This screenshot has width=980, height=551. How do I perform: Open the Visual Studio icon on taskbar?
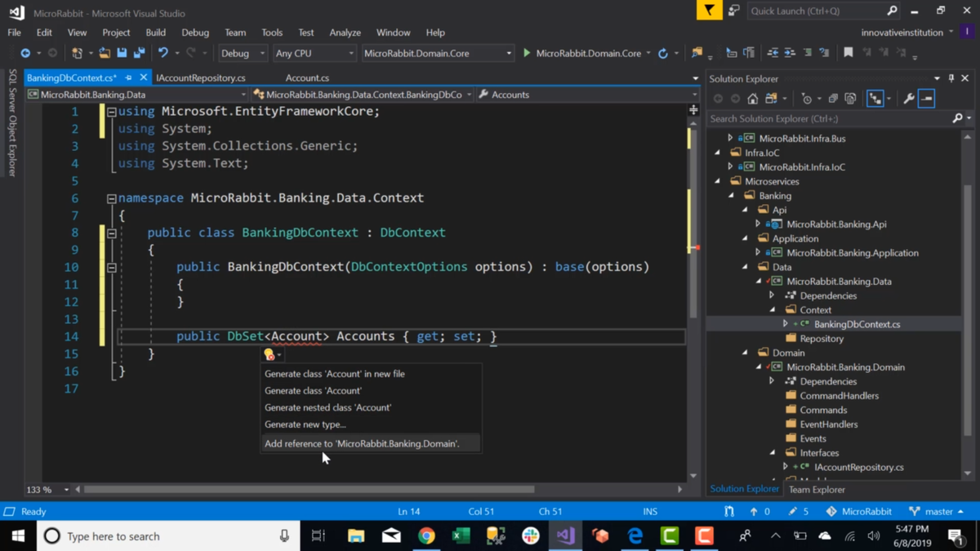[565, 535]
